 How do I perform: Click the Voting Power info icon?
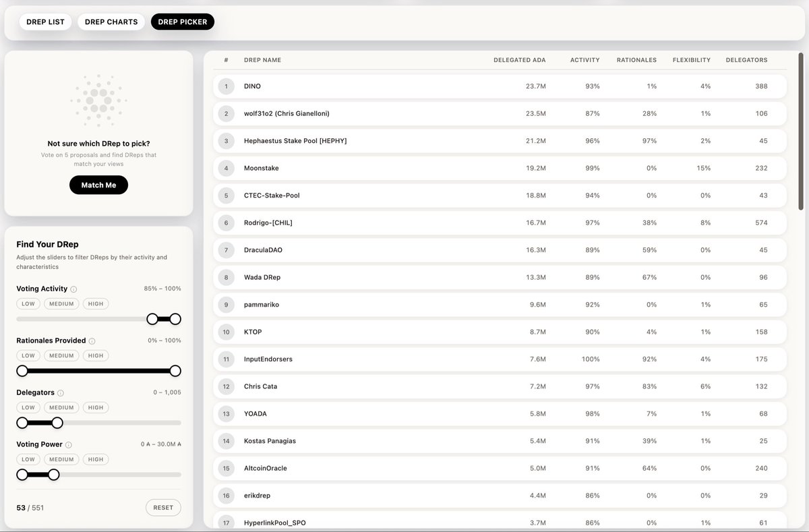[x=68, y=445]
